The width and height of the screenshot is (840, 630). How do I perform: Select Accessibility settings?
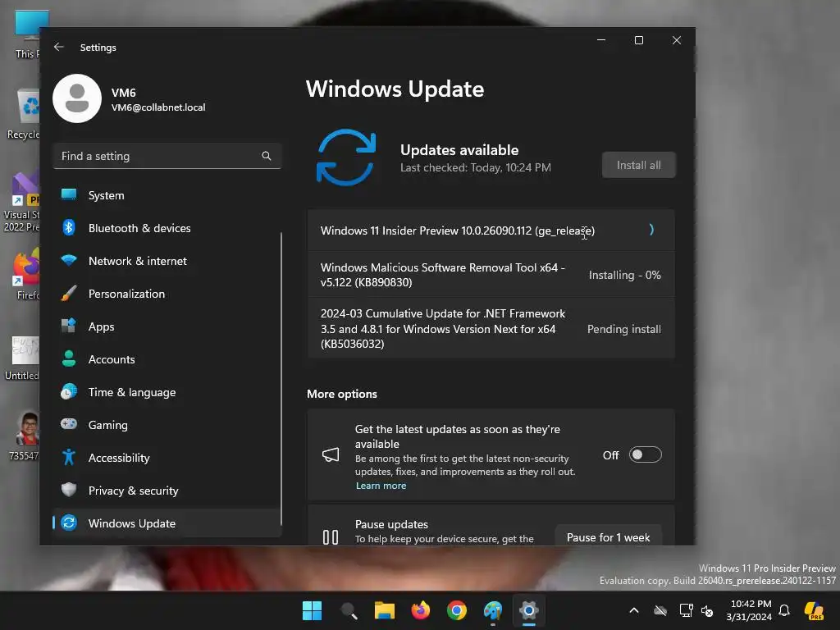pyautogui.click(x=167, y=458)
